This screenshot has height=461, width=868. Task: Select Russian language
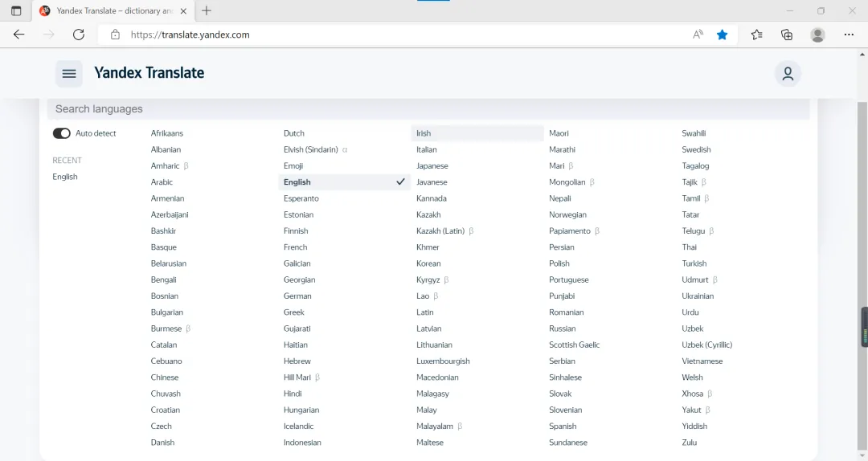pyautogui.click(x=562, y=328)
